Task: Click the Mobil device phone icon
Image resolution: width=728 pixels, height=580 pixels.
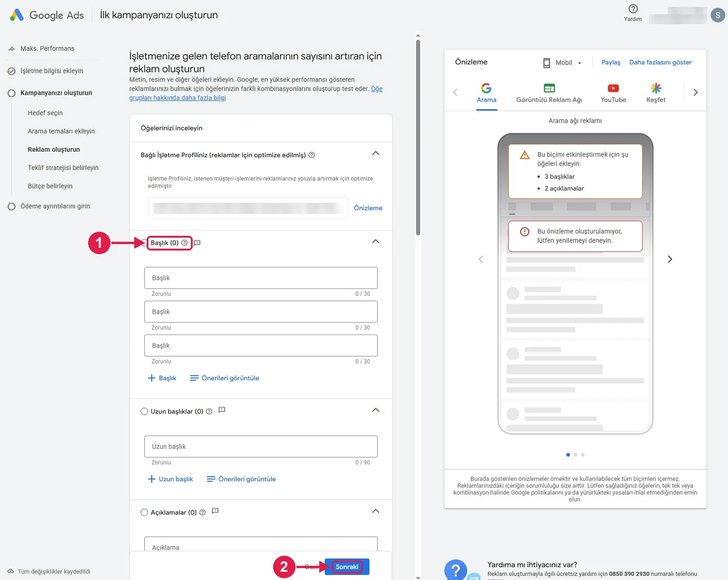Action: [547, 63]
